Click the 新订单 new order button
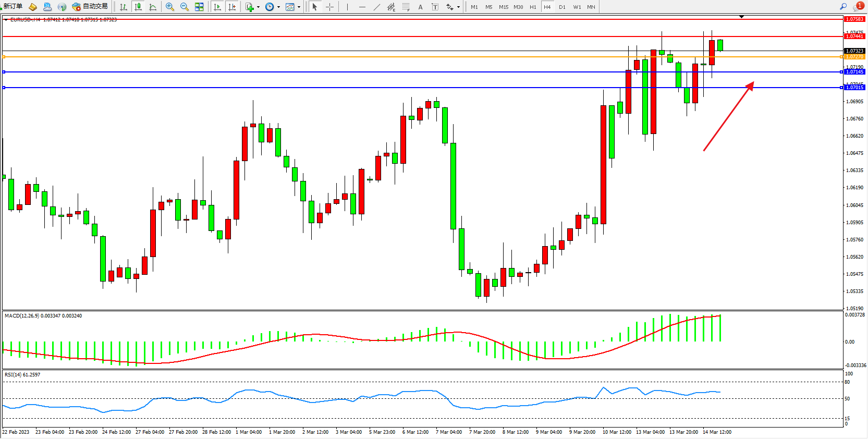Screen dimensions: 868x439 [x=13, y=6]
